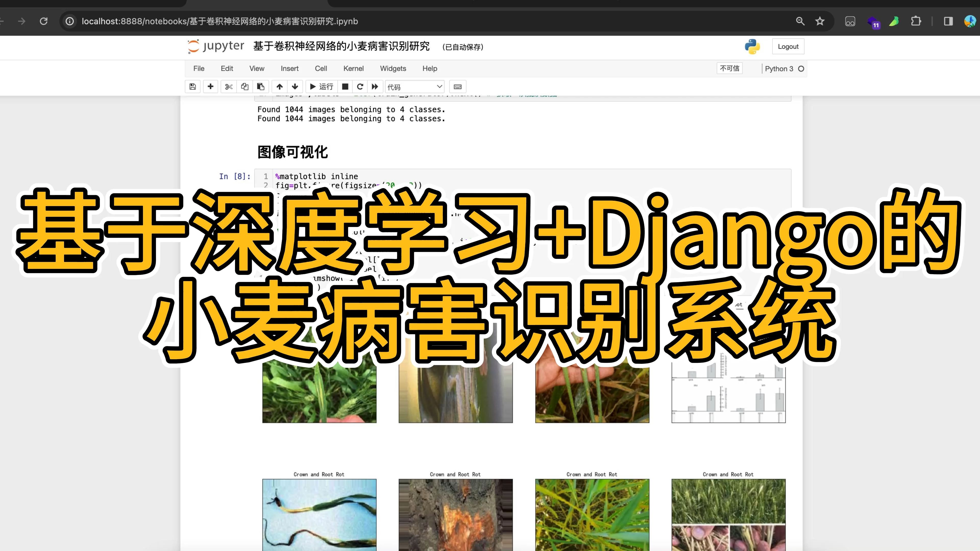
Task: Click the Python logo icon
Action: (x=752, y=46)
